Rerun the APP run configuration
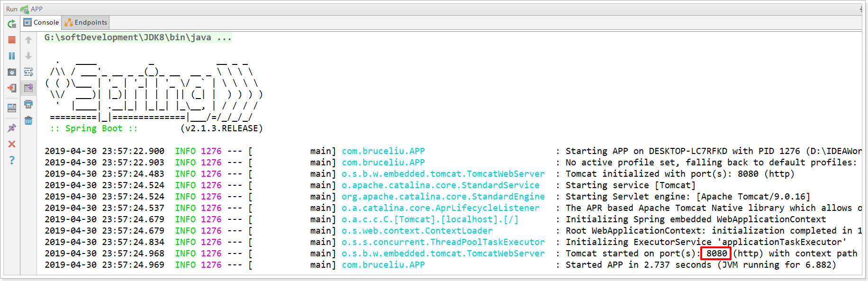 pos(12,24)
